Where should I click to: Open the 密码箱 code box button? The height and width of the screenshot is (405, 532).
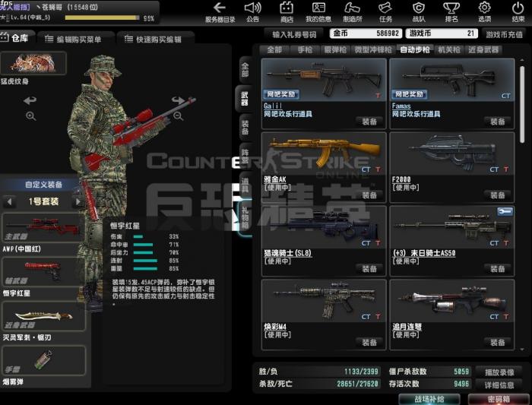point(499,399)
